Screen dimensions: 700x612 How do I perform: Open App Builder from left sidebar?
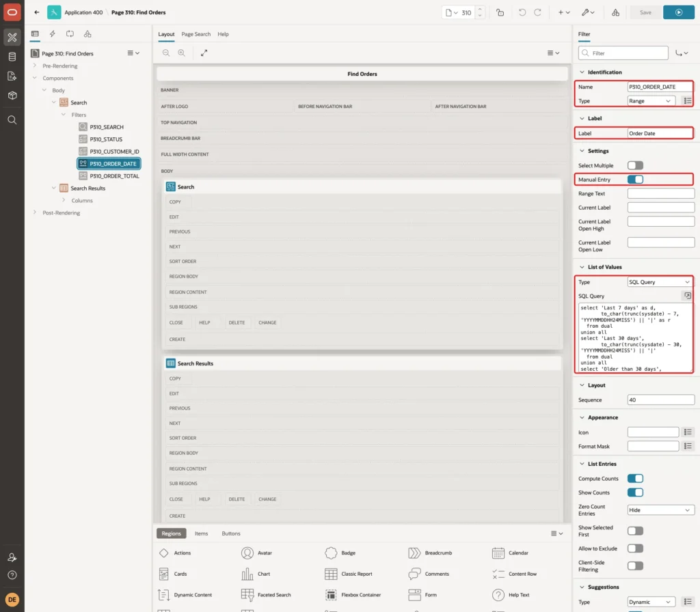click(x=12, y=37)
